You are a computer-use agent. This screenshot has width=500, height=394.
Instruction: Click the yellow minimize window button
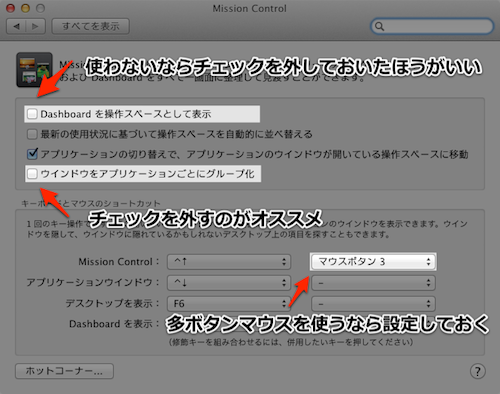pos(26,8)
